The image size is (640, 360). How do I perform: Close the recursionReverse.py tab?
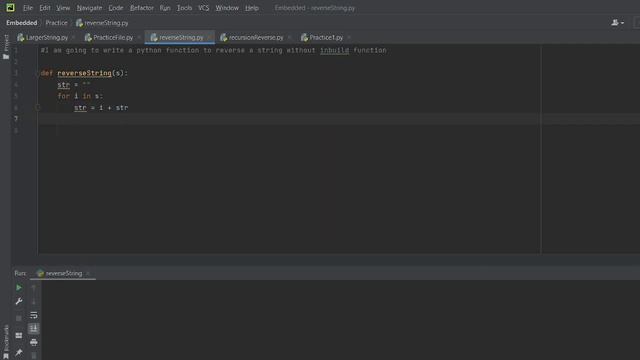(289, 38)
